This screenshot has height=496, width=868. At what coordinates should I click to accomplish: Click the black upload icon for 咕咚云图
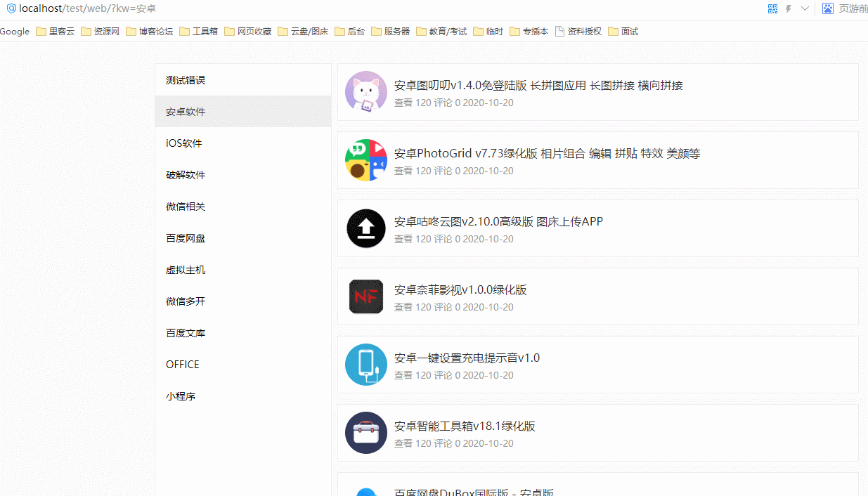click(366, 228)
